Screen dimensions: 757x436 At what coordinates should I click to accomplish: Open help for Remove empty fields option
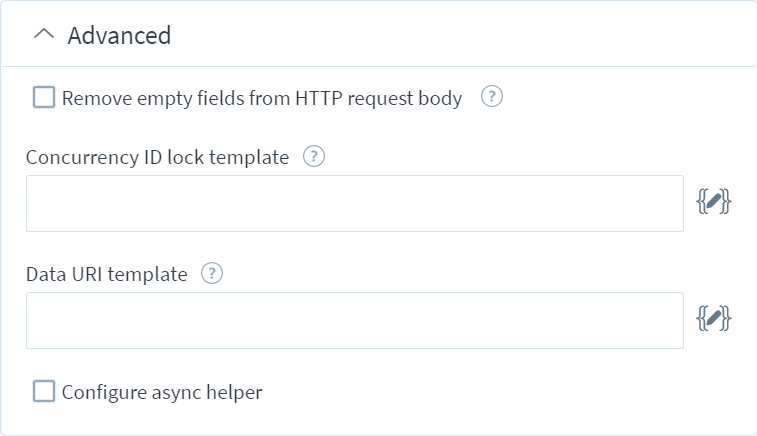tap(491, 97)
